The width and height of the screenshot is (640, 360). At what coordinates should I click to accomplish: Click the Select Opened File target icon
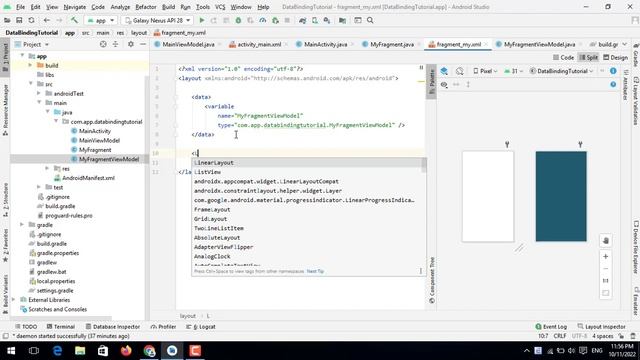(x=103, y=44)
